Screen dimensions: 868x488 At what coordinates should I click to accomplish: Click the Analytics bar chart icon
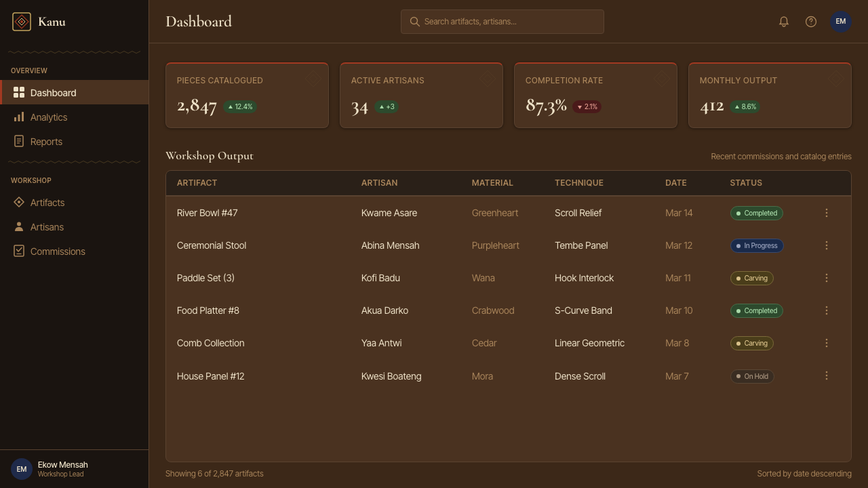19,117
